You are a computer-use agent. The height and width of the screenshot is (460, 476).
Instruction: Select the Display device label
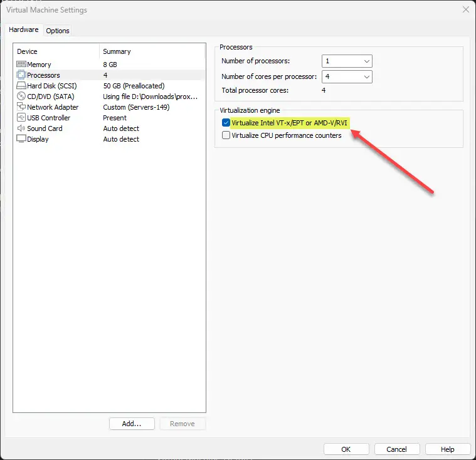point(38,139)
